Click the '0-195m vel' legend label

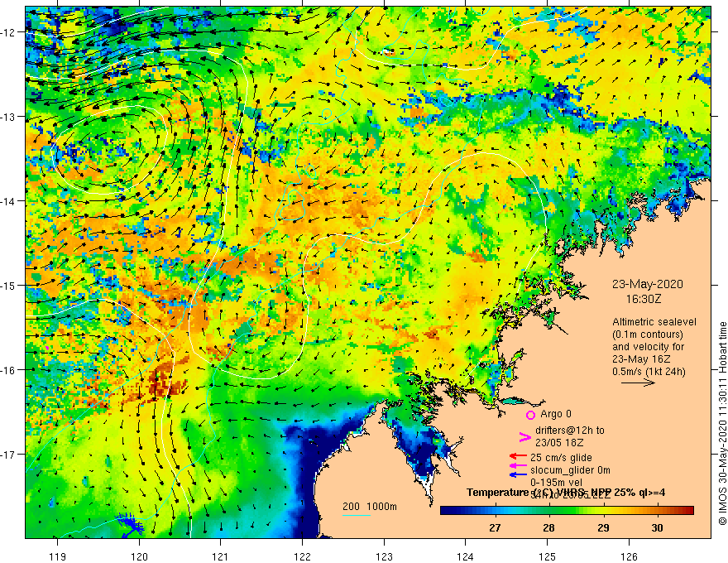tap(556, 482)
